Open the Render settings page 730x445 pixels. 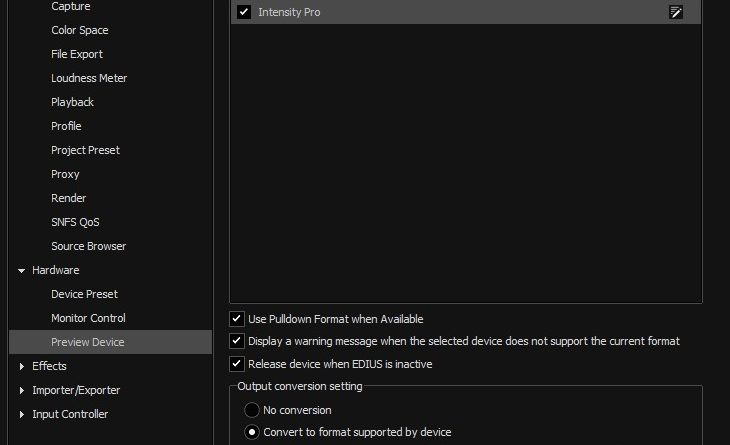click(x=68, y=198)
